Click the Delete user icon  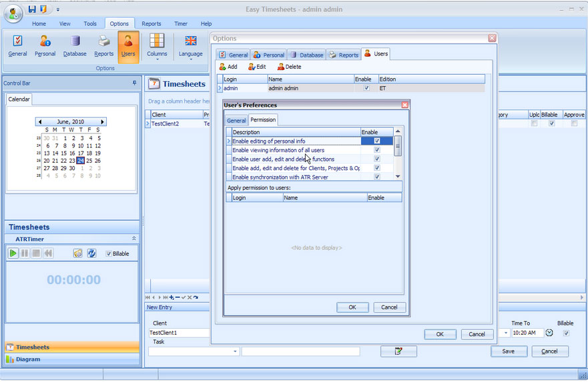tap(281, 67)
